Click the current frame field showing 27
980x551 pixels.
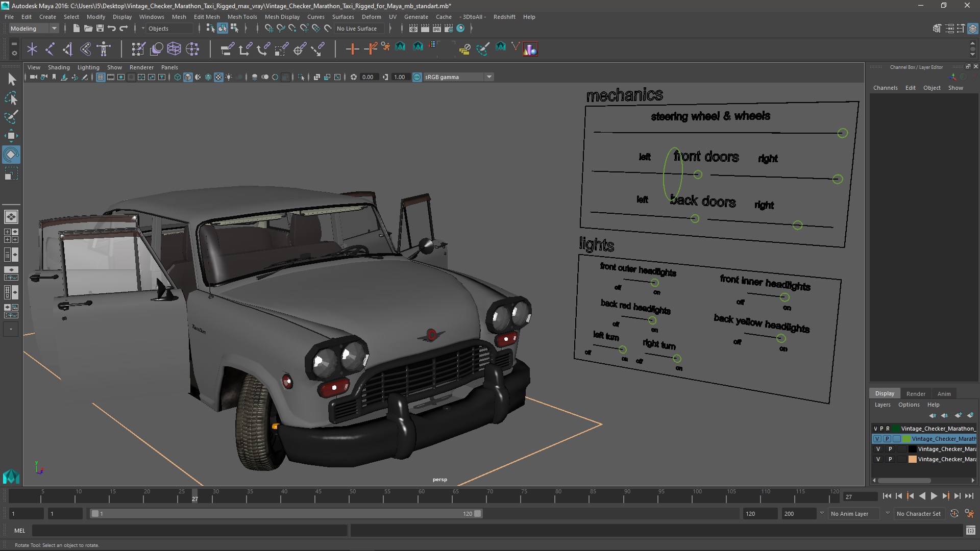click(x=860, y=496)
